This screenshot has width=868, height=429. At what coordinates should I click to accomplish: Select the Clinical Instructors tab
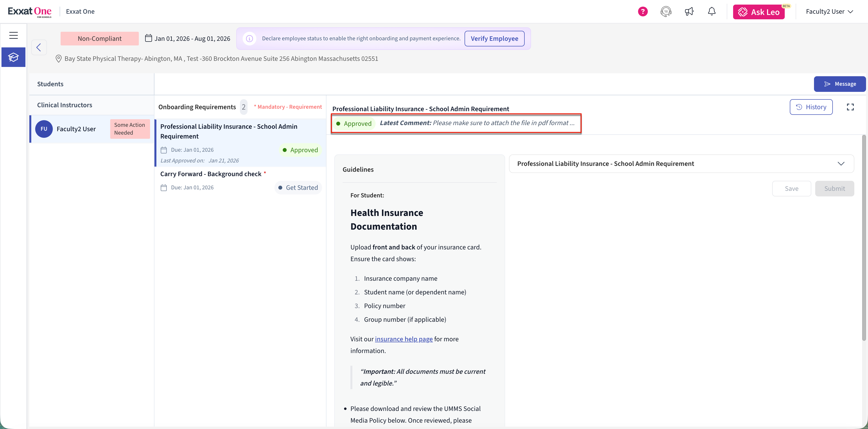pyautogui.click(x=64, y=105)
